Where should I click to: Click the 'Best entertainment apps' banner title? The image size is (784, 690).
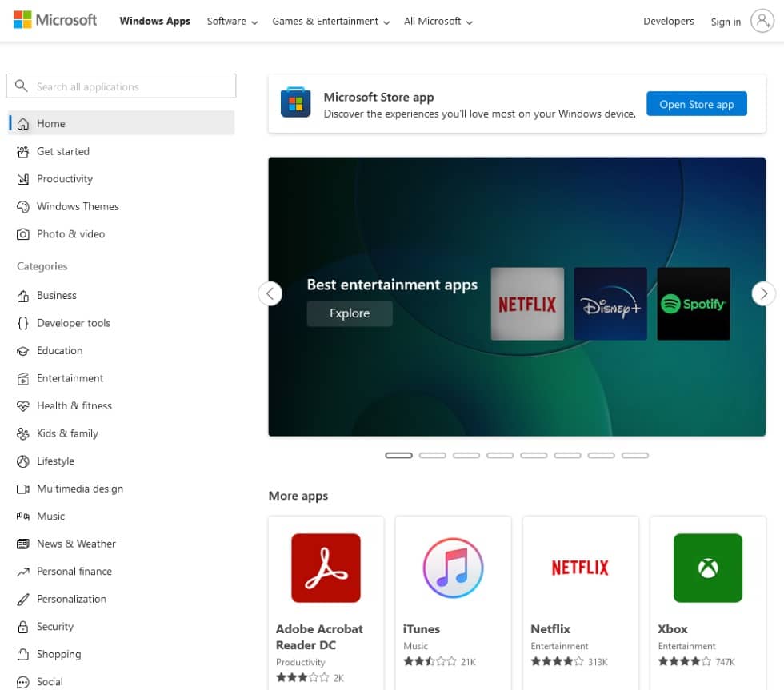[x=392, y=285]
